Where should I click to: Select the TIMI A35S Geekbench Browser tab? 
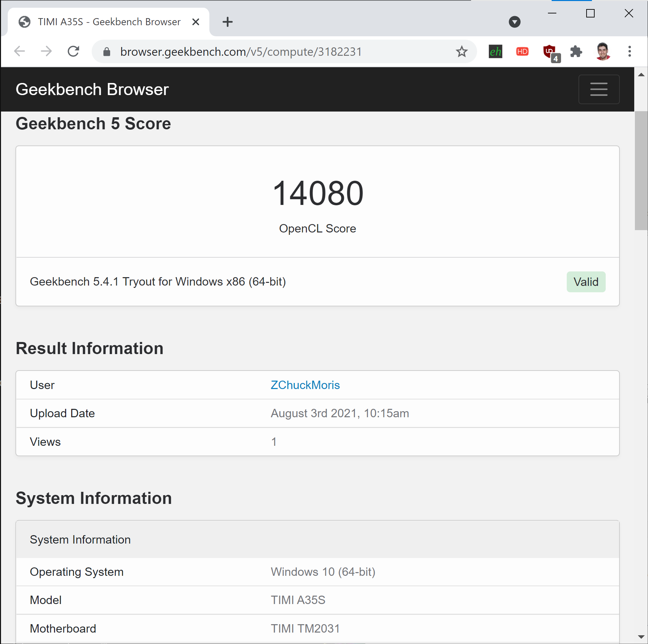pos(108,22)
